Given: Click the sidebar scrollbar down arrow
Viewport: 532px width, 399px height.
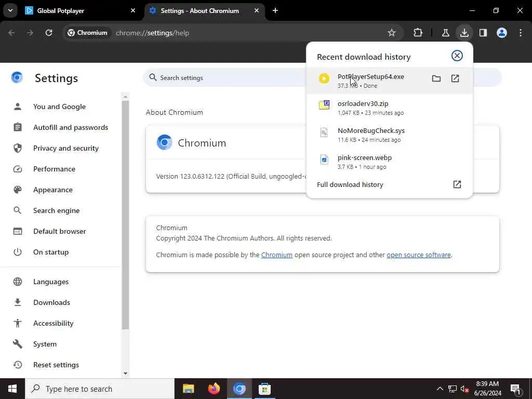Looking at the screenshot, I should (x=126, y=374).
